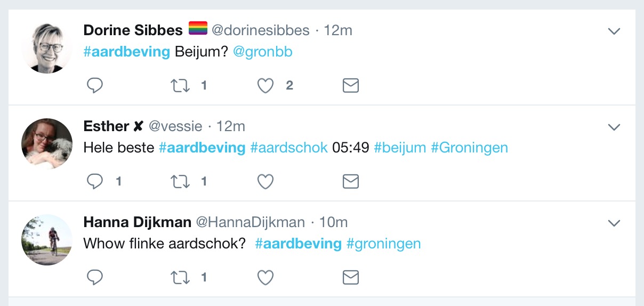Expand the options chevron on Esther's tweet

pos(614,127)
